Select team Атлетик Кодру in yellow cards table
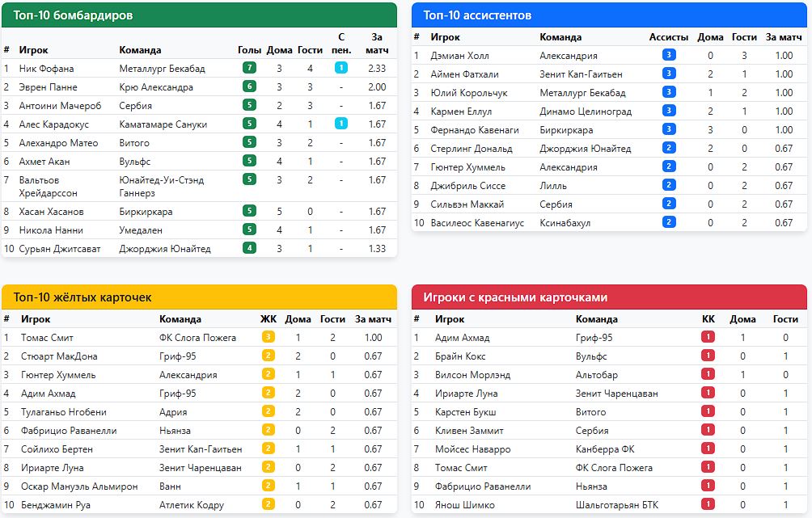The height and width of the screenshot is (518, 812). pos(192,504)
